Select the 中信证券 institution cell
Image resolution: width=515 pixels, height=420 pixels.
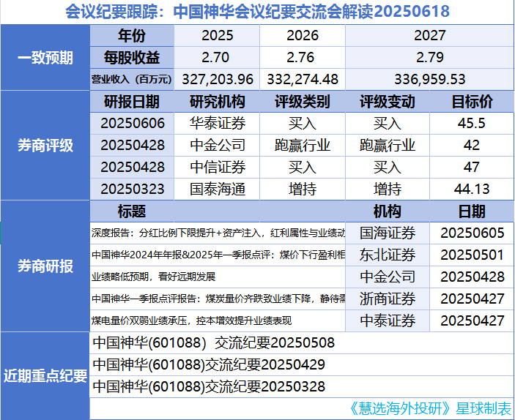(217, 168)
